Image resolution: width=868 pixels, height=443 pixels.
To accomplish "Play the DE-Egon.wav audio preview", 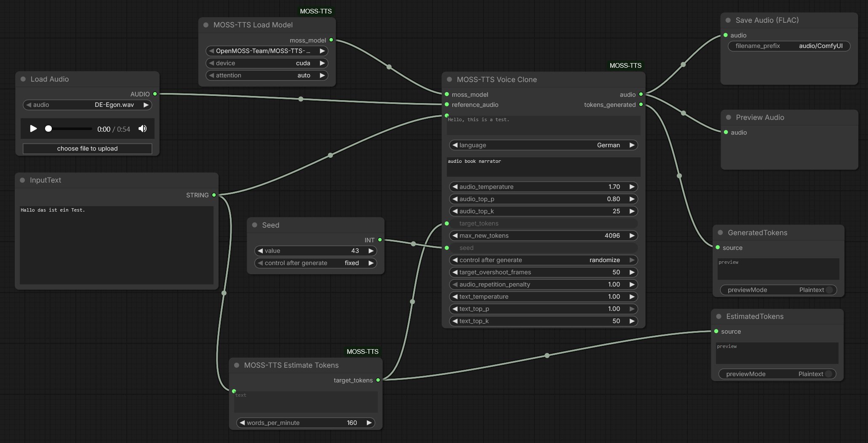I will [x=33, y=129].
